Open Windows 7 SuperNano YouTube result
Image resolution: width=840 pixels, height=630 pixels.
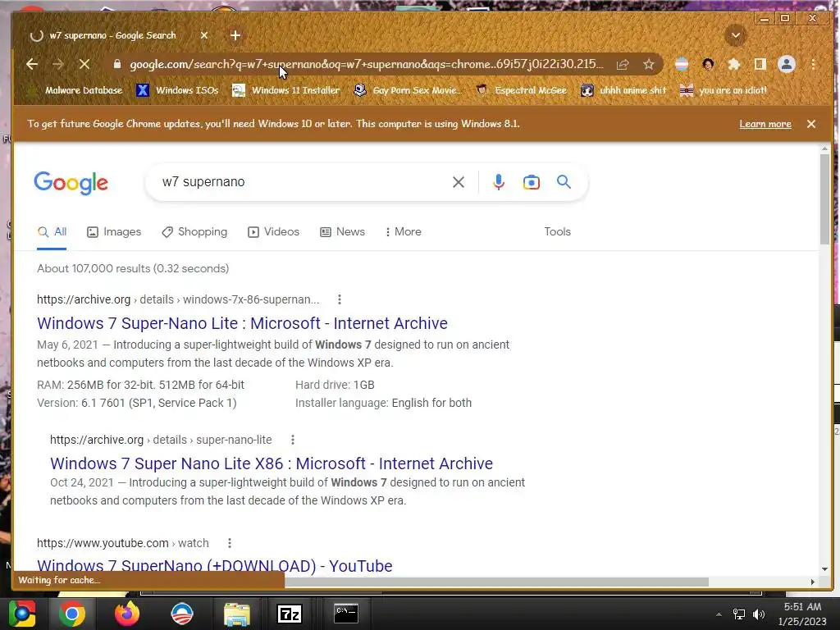point(214,566)
